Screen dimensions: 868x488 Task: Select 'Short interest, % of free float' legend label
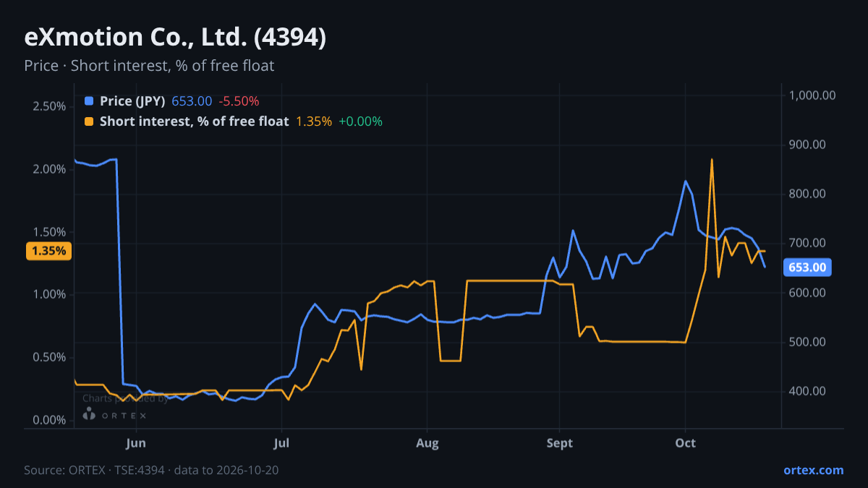pos(194,121)
